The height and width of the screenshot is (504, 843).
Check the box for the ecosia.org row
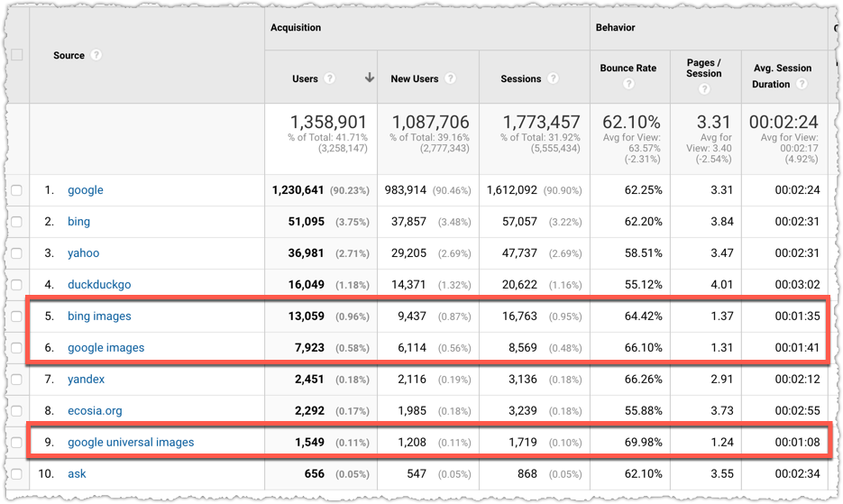click(16, 411)
